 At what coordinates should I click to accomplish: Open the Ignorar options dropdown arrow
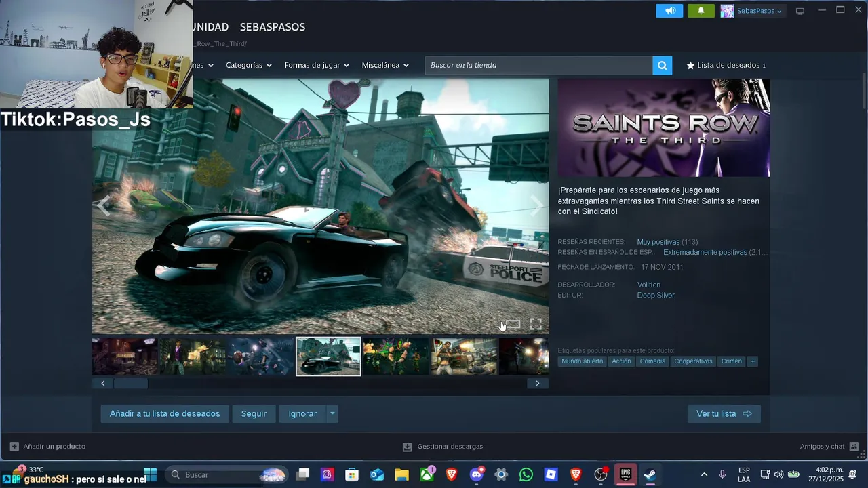[332, 413]
